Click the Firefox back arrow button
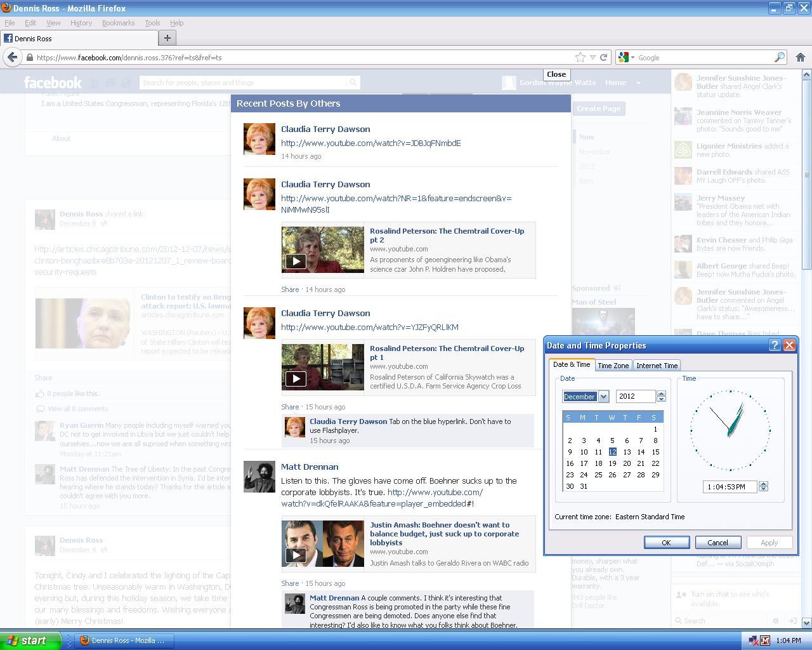The height and width of the screenshot is (650, 812). (12, 57)
